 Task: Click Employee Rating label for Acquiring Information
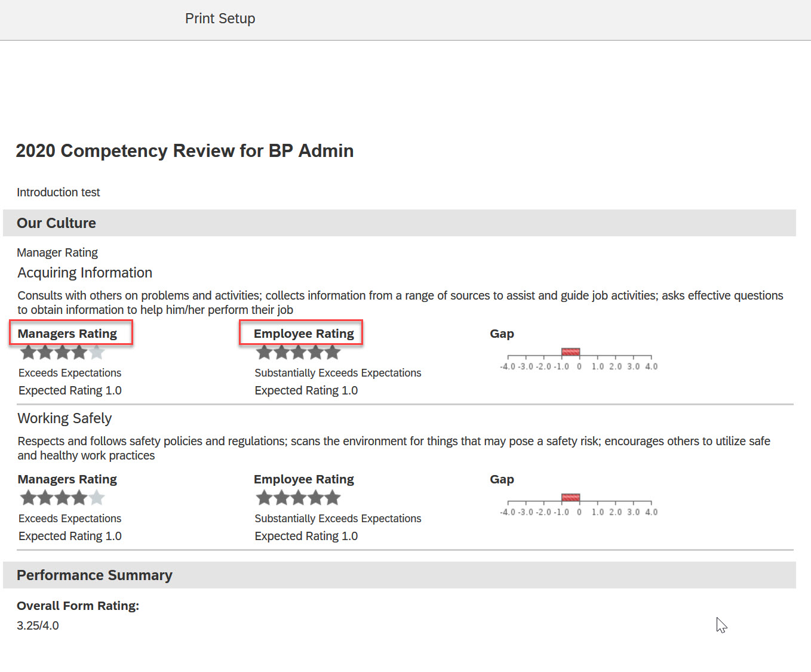[304, 334]
